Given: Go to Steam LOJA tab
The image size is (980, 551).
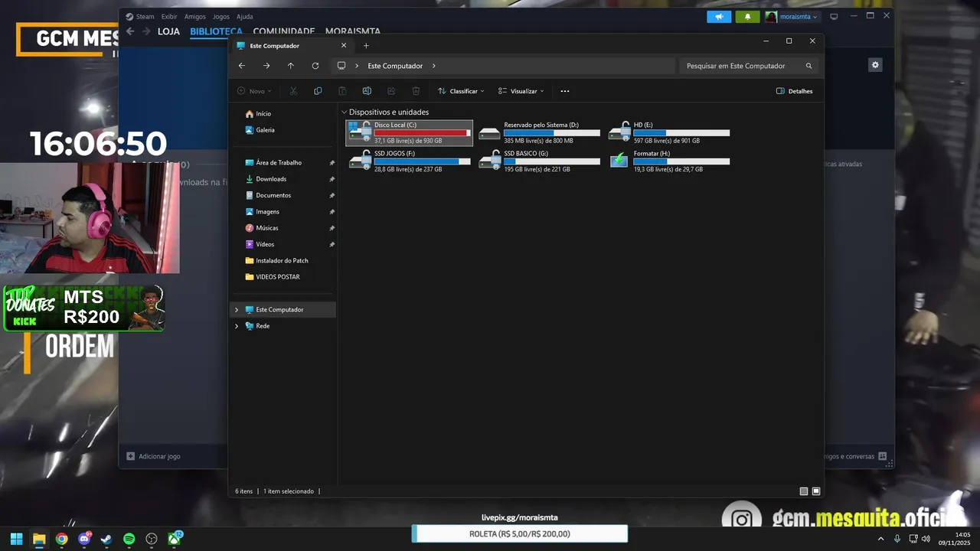Looking at the screenshot, I should 168,31.
